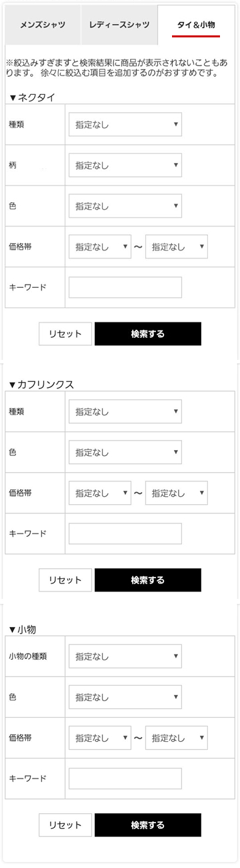Open the カフリンクス 色 dropdown
240x868 pixels.
[x=125, y=452]
